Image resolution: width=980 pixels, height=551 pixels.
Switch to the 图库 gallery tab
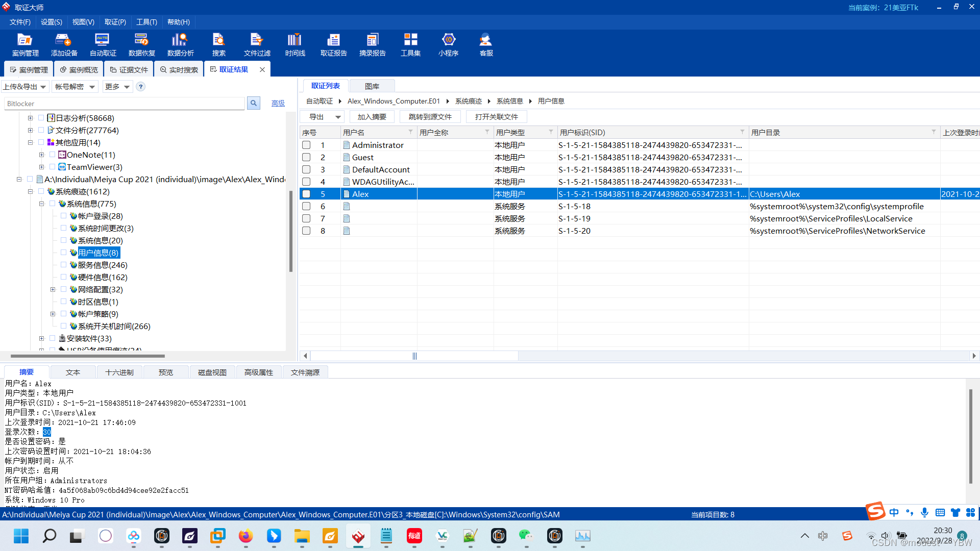372,86
